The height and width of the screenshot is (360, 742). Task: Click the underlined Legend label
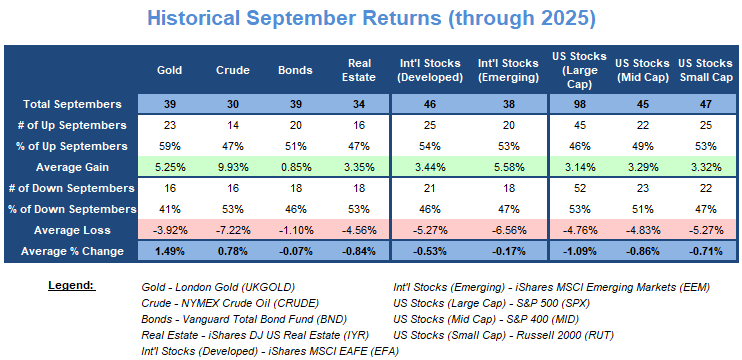pos(72,287)
